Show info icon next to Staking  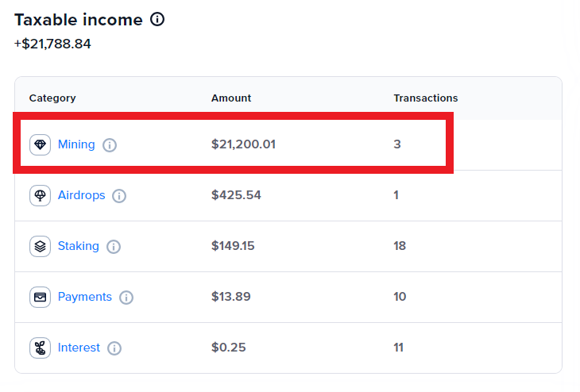114,247
